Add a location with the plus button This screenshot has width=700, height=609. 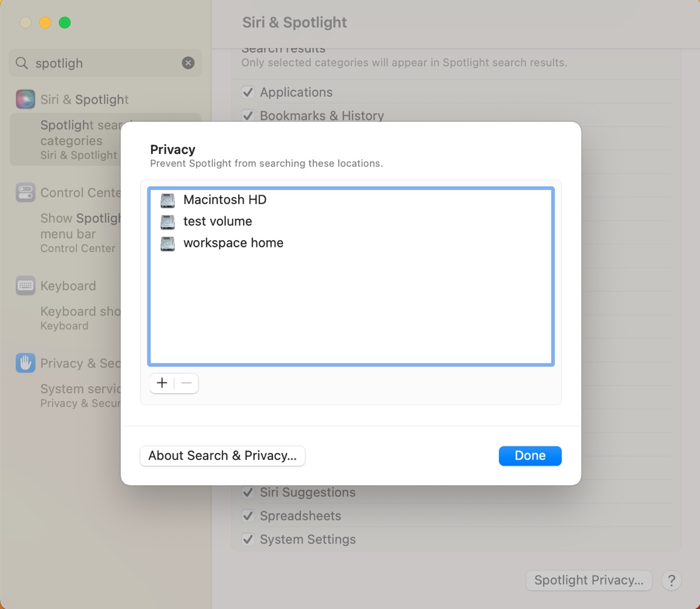click(x=162, y=383)
